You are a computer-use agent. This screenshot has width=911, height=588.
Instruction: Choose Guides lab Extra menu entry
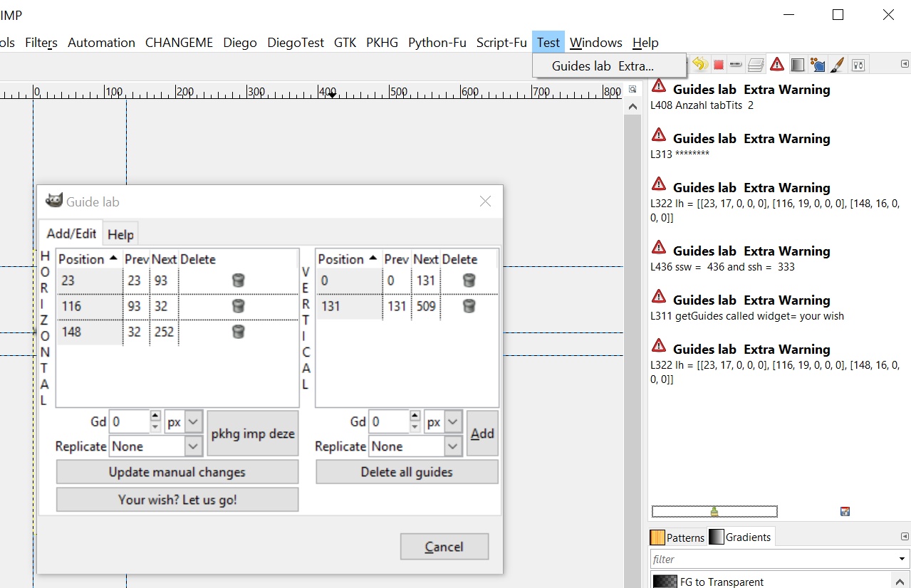pyautogui.click(x=603, y=66)
